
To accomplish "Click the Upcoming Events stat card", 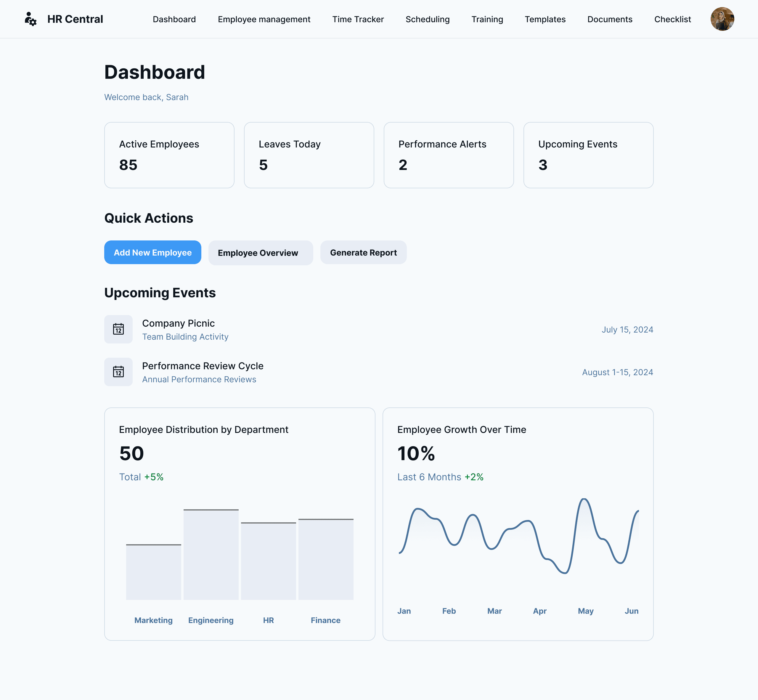I will click(x=588, y=155).
